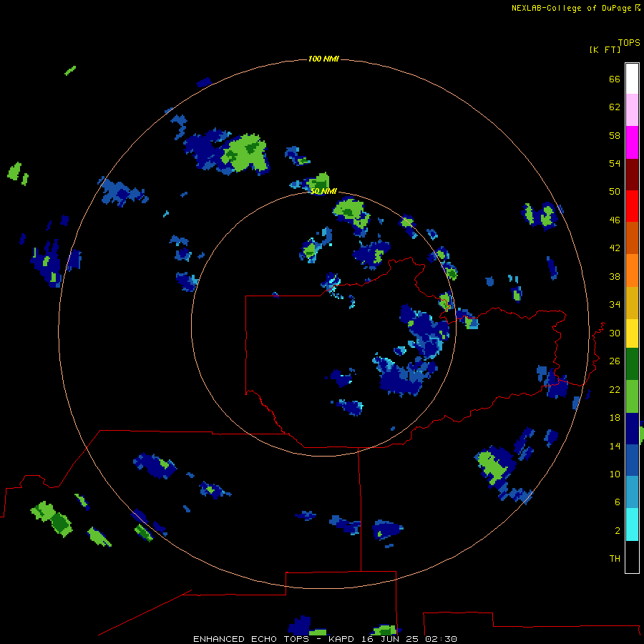The width and height of the screenshot is (644, 644).
Task: Click the "46" scale label
Action: (x=615, y=220)
